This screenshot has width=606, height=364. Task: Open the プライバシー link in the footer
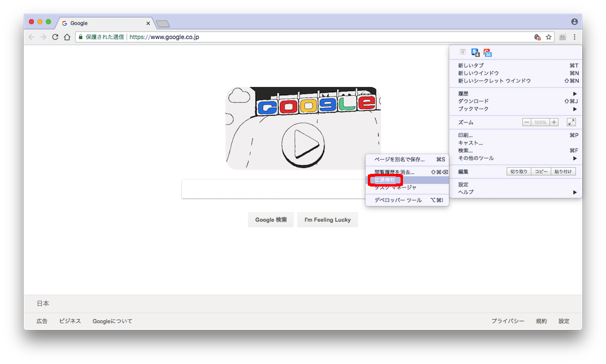(508, 321)
